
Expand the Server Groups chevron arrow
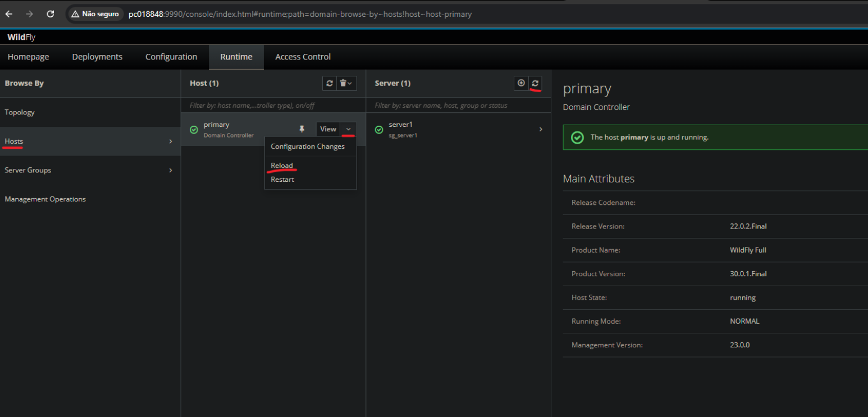tap(171, 170)
